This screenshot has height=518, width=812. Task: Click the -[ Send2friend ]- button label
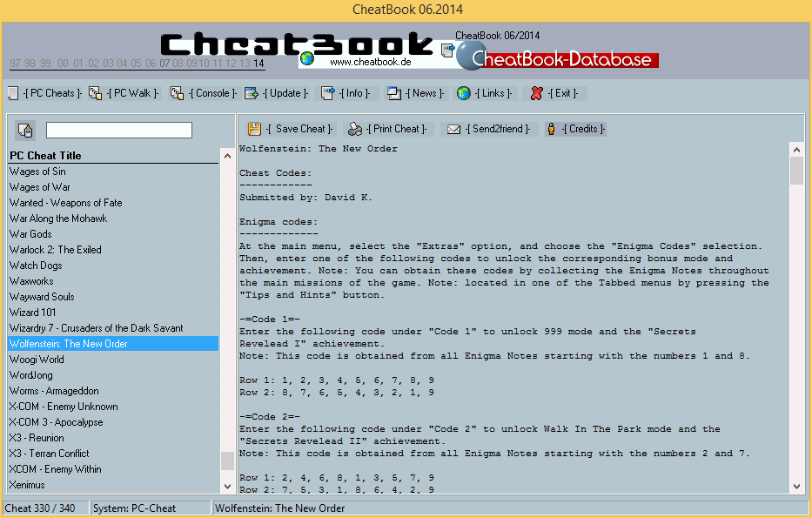[498, 129]
